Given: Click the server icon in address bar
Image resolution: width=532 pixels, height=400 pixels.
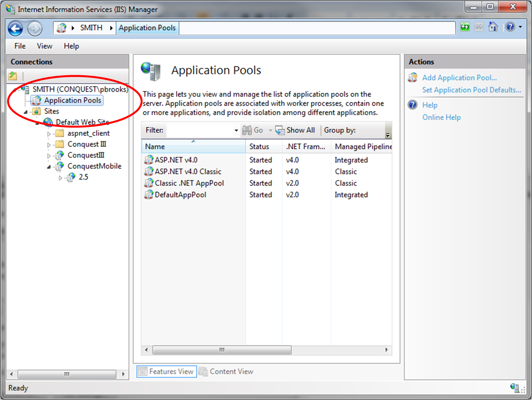Looking at the screenshot, I should click(61, 28).
